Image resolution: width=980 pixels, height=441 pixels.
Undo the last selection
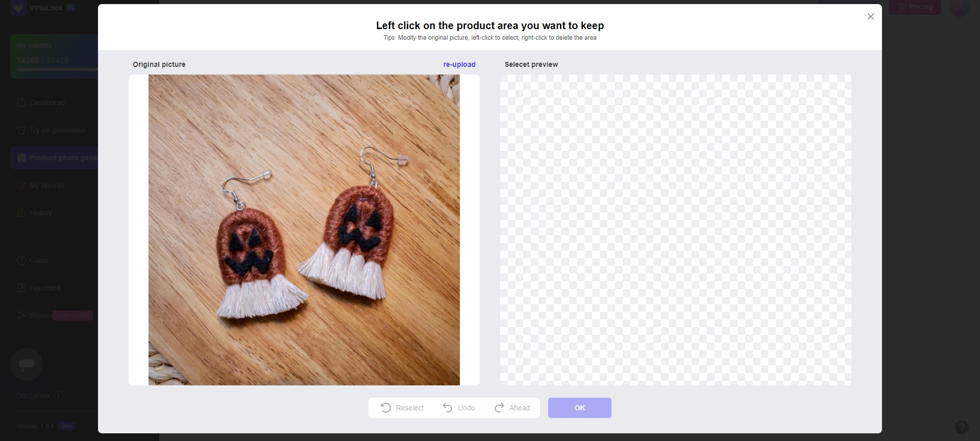click(459, 408)
